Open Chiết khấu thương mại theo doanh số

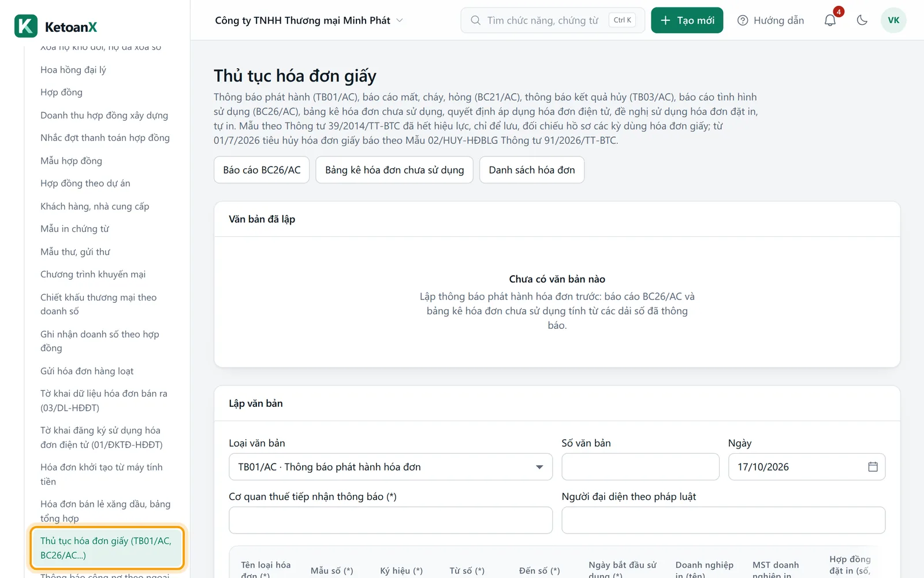click(x=98, y=304)
